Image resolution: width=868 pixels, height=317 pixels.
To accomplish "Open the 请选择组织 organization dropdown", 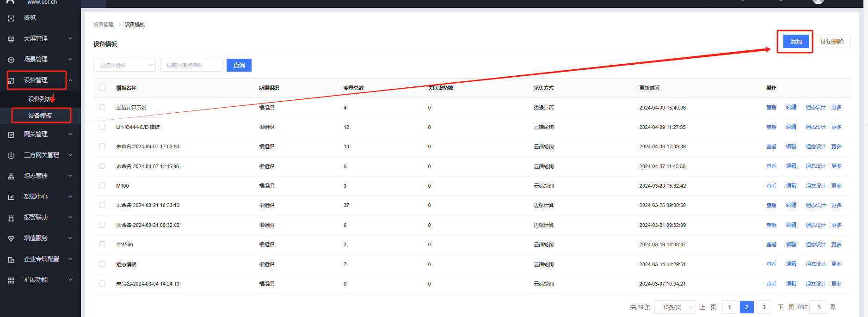I will pos(124,65).
